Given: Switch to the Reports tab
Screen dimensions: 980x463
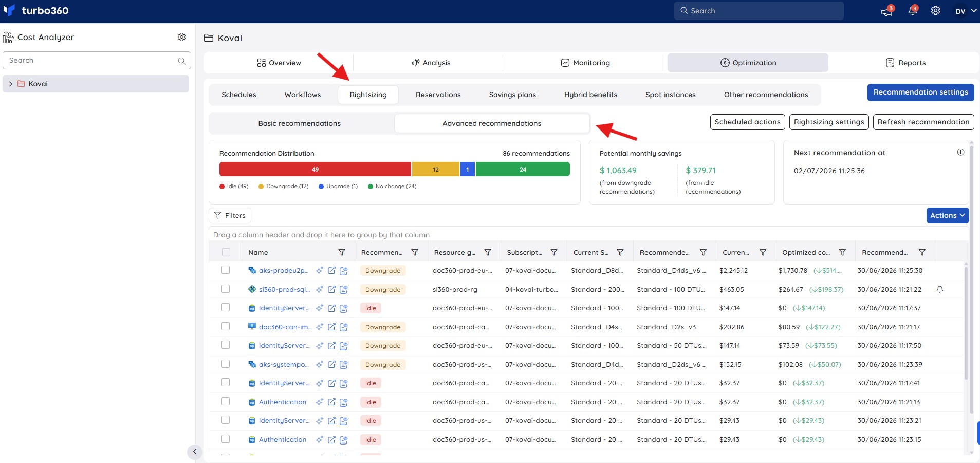Looking at the screenshot, I should tap(905, 63).
